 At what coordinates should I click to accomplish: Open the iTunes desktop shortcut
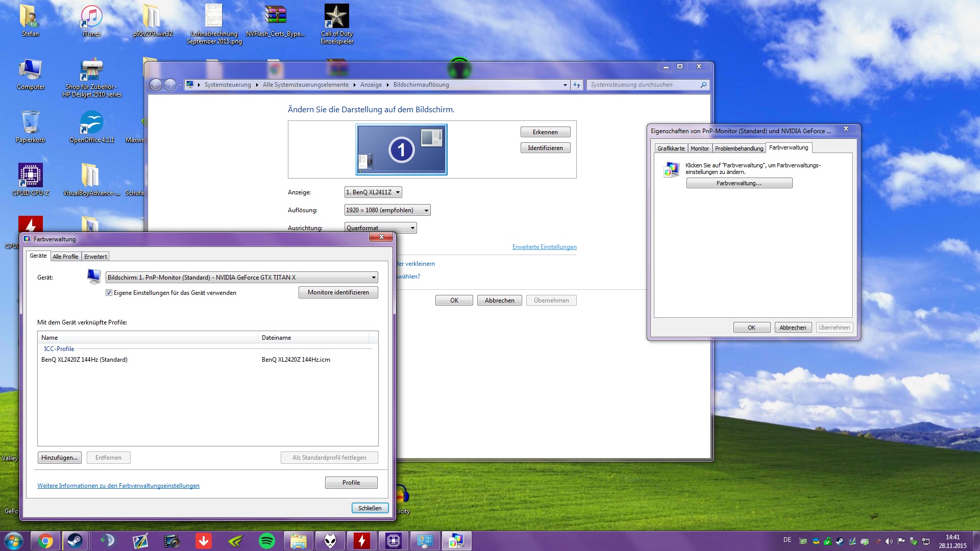(91, 20)
